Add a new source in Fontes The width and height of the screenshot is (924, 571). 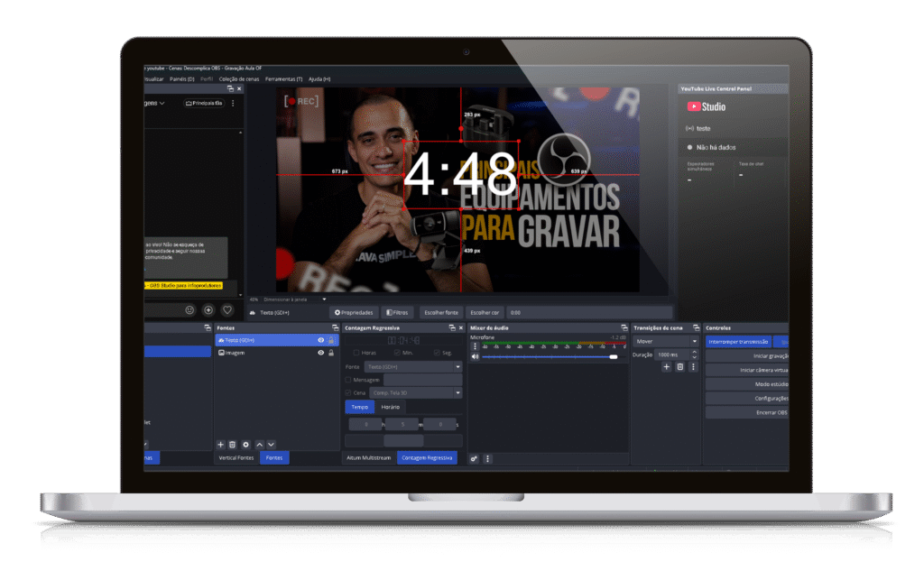click(220, 445)
